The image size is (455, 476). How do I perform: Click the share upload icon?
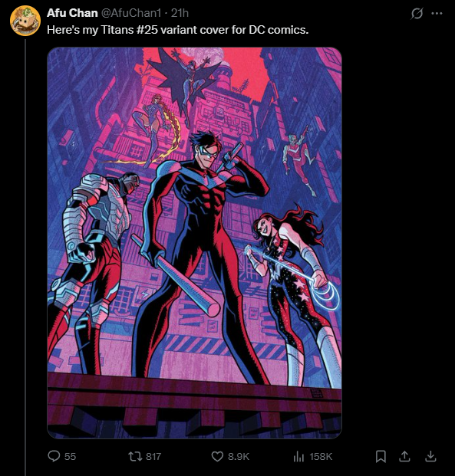click(404, 456)
